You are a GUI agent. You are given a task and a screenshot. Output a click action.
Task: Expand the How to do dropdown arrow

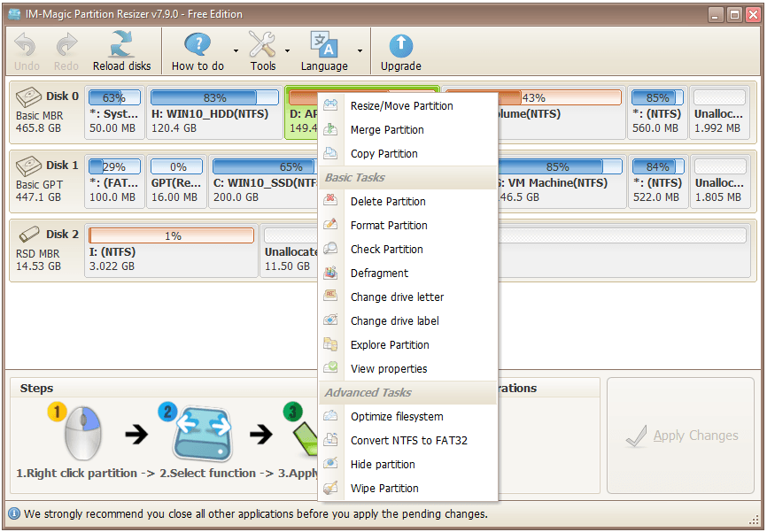pyautogui.click(x=236, y=50)
